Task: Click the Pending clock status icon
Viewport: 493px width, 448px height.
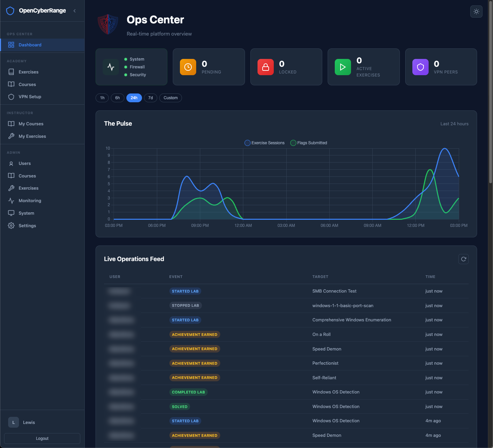Action: coord(188,67)
